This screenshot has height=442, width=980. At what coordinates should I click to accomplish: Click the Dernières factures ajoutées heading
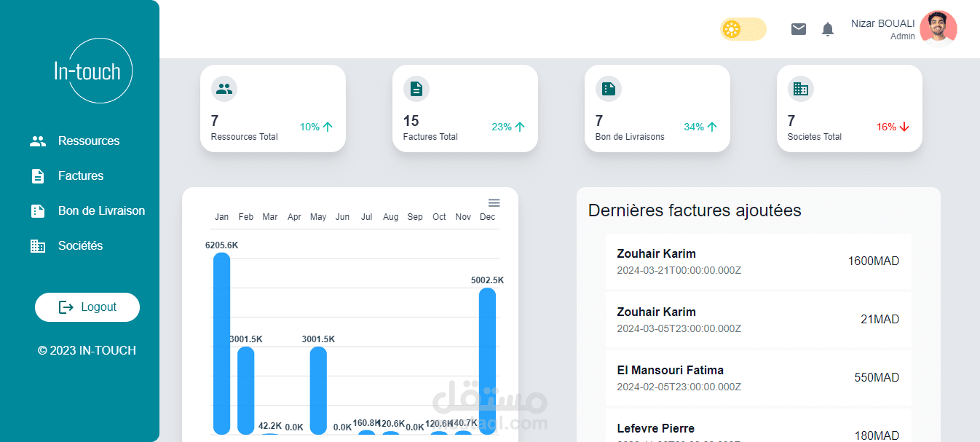tap(695, 210)
